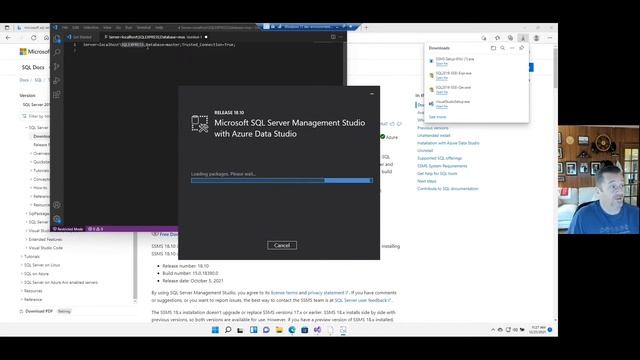This screenshot has height=360, width=640.
Task: Open file link under VisualStudioSetup.exe
Action: coord(442,107)
